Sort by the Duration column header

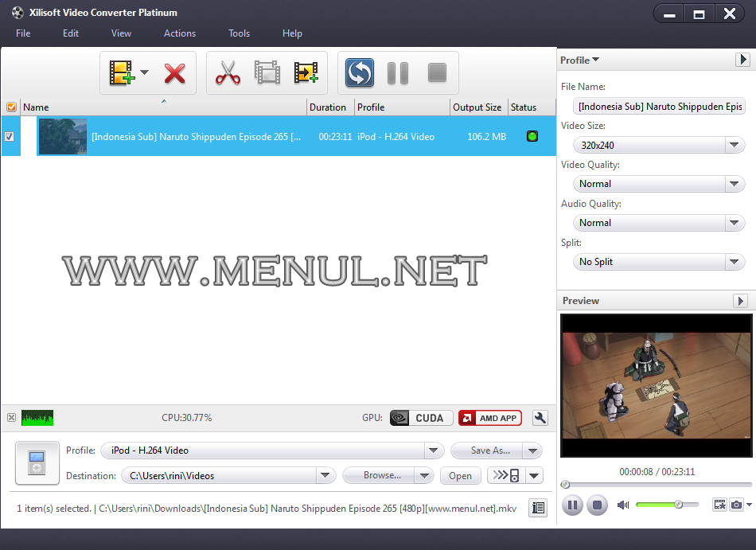[330, 107]
